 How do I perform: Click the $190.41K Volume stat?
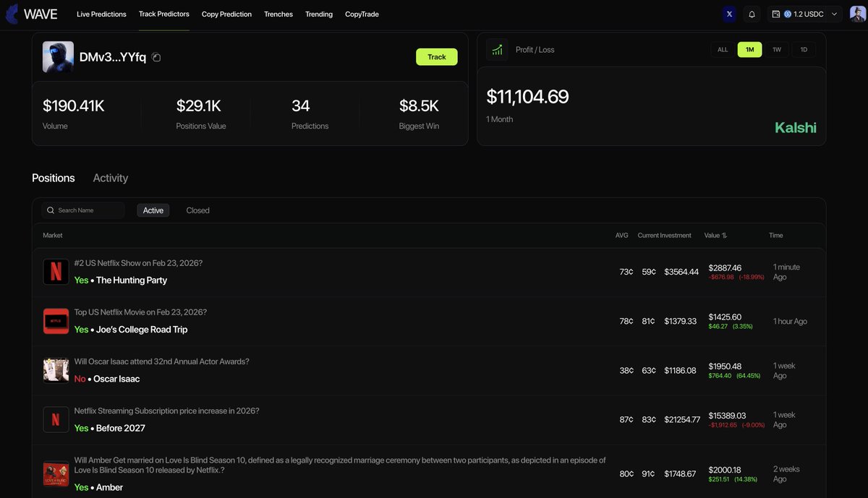click(74, 106)
